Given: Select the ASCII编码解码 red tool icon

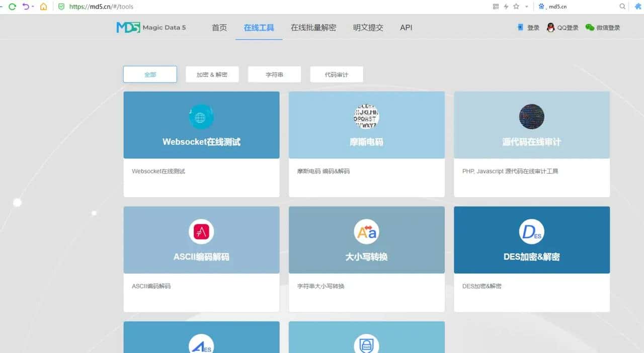Looking at the screenshot, I should coord(201,232).
